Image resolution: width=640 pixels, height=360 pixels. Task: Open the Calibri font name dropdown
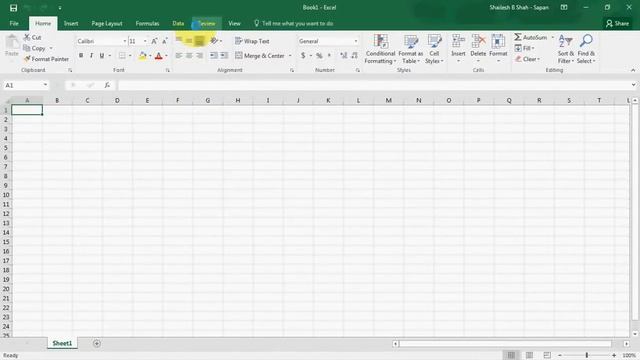tap(124, 41)
